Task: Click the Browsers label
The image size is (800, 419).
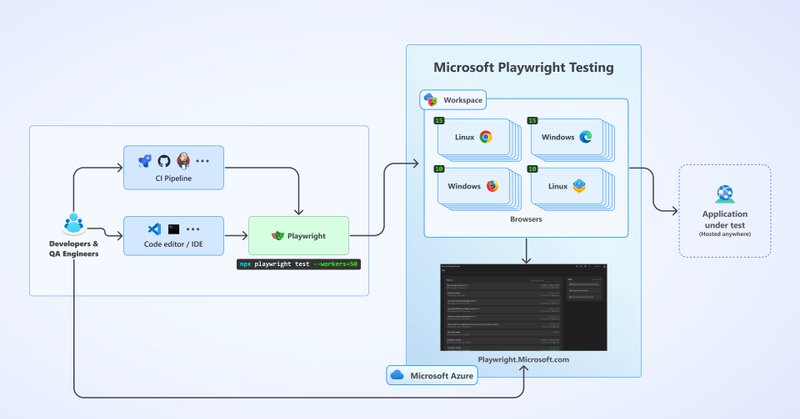Action: (x=526, y=219)
